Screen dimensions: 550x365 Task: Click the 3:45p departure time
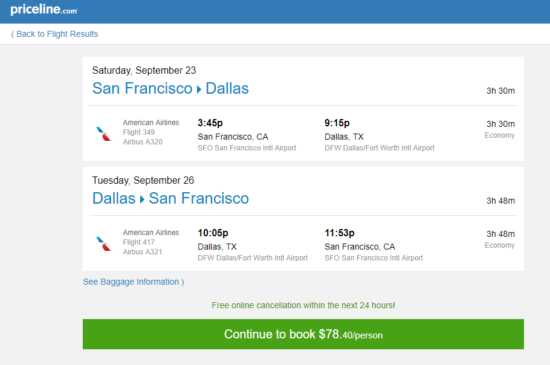coord(210,123)
